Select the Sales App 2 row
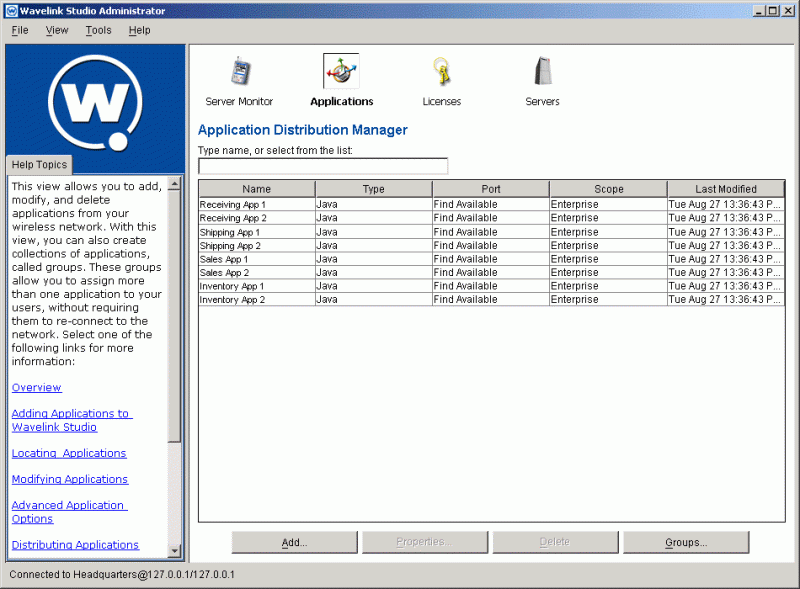The height and width of the screenshot is (589, 800). tap(491, 273)
